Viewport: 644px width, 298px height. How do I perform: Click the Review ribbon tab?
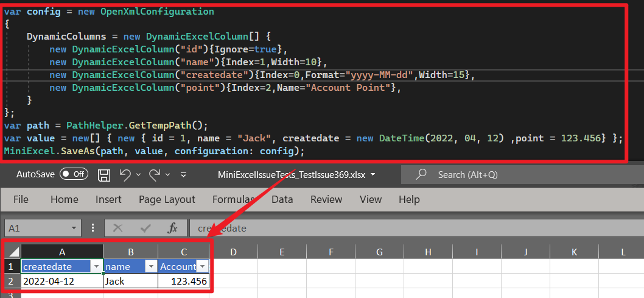click(326, 199)
